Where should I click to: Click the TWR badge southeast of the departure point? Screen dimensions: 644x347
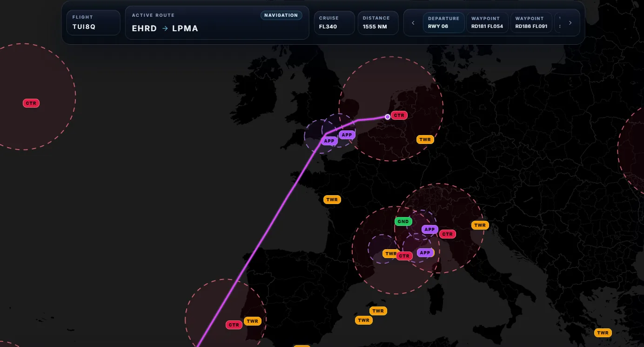tap(425, 139)
